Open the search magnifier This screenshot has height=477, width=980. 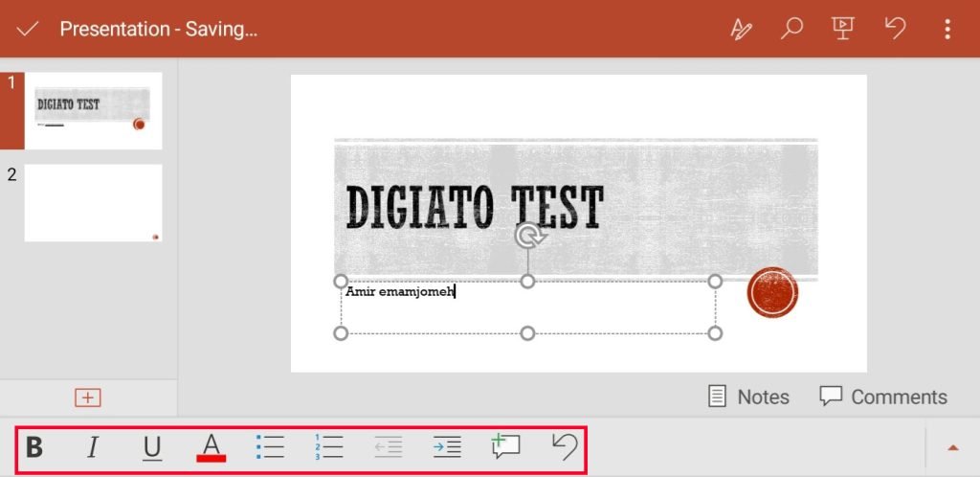tap(791, 29)
